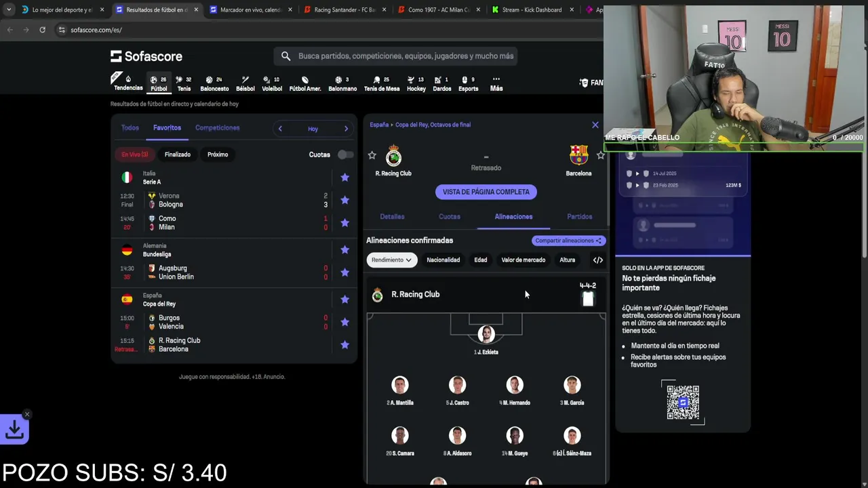868x488 pixels.
Task: Select the Béisbol sport icon
Action: click(245, 83)
